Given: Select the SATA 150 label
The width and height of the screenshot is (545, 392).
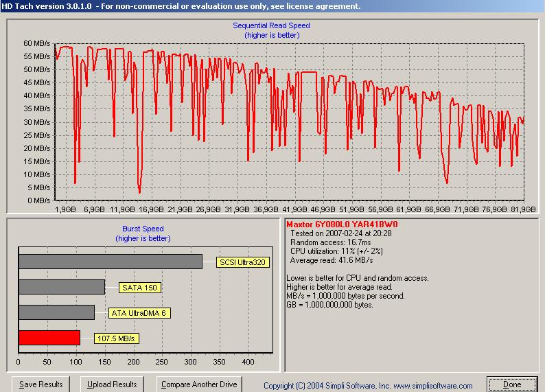Looking at the screenshot, I should [x=140, y=288].
